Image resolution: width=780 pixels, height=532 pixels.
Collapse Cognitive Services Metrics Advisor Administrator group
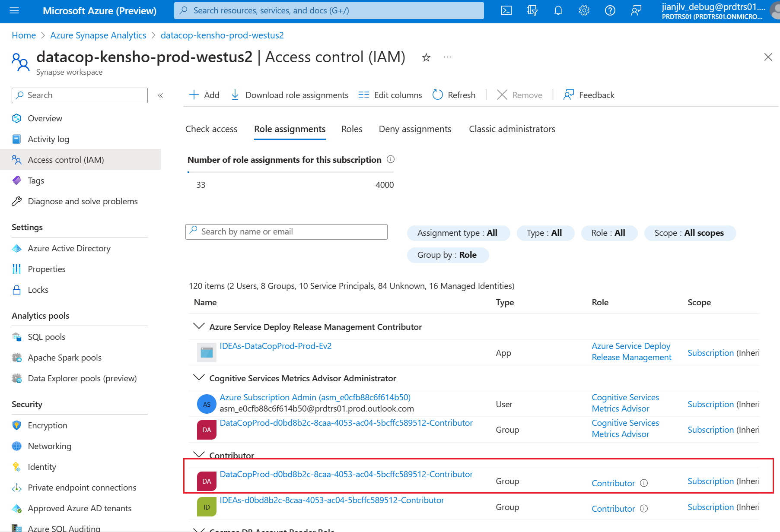coord(199,377)
